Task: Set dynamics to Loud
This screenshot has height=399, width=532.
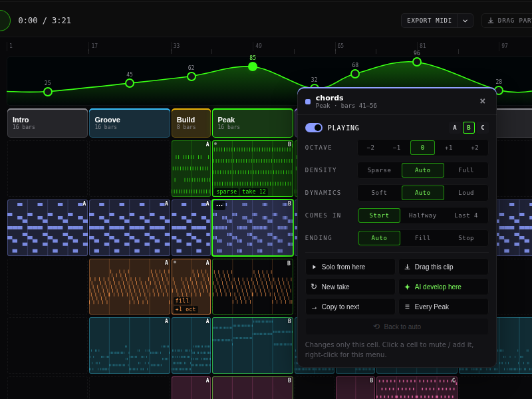Action: [x=466, y=193]
